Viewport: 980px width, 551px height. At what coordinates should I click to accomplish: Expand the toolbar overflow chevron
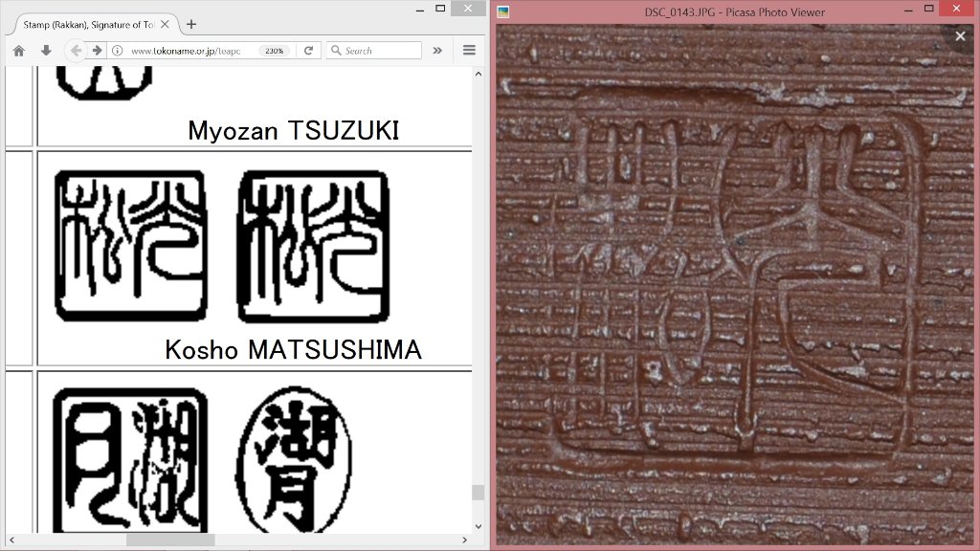(437, 51)
